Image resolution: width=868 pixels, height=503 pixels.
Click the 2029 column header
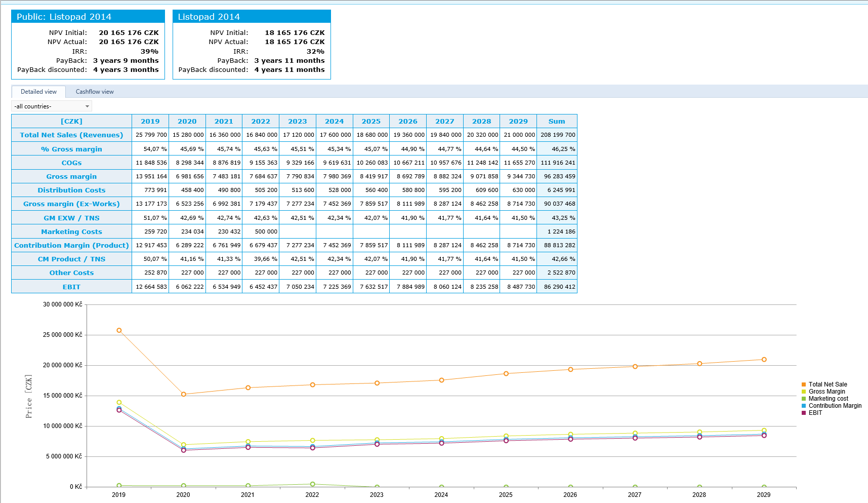coord(518,121)
